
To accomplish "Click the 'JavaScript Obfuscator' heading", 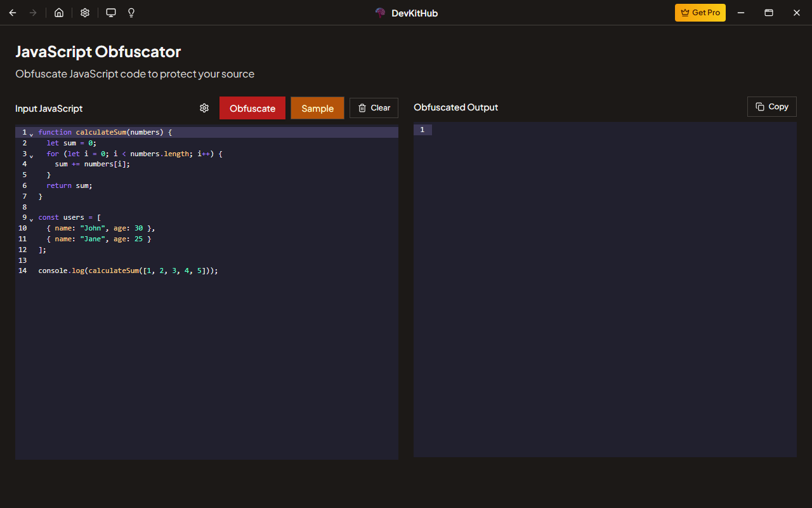I will [98, 51].
